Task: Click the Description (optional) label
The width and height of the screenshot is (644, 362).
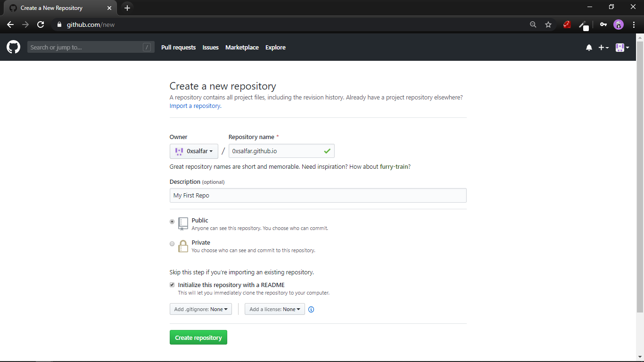Action: (197, 181)
